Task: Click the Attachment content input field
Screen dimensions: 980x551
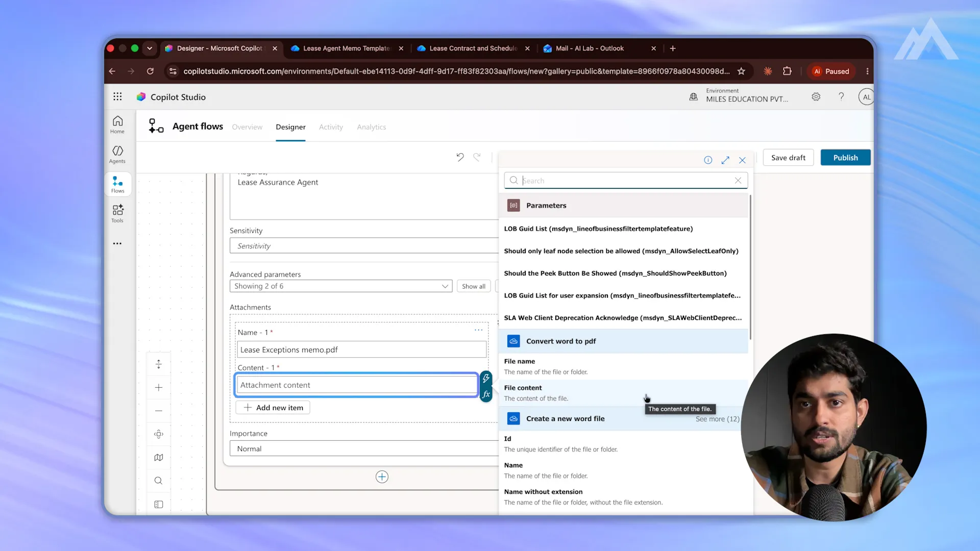Action: tap(356, 385)
